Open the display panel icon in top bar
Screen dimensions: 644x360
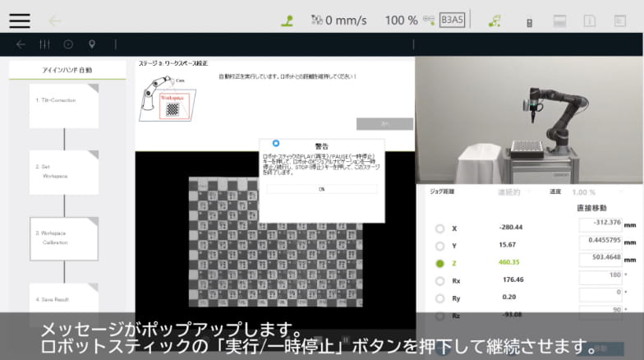pyautogui.click(x=559, y=21)
